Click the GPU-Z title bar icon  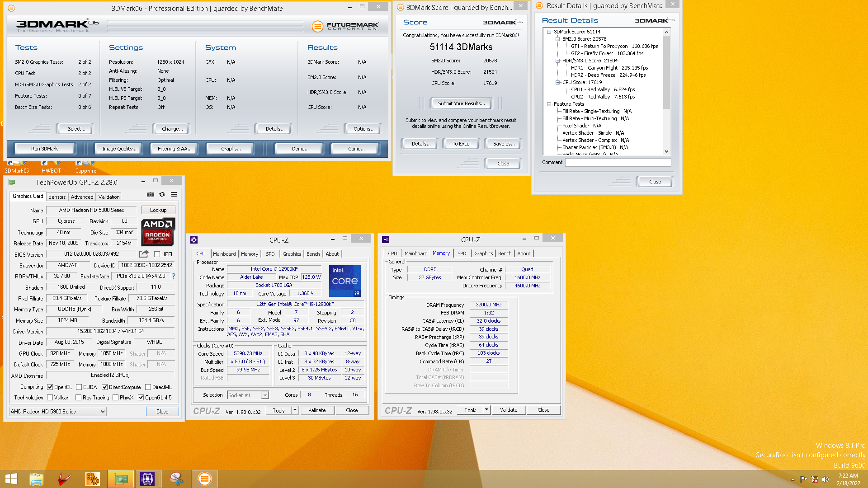(12, 182)
